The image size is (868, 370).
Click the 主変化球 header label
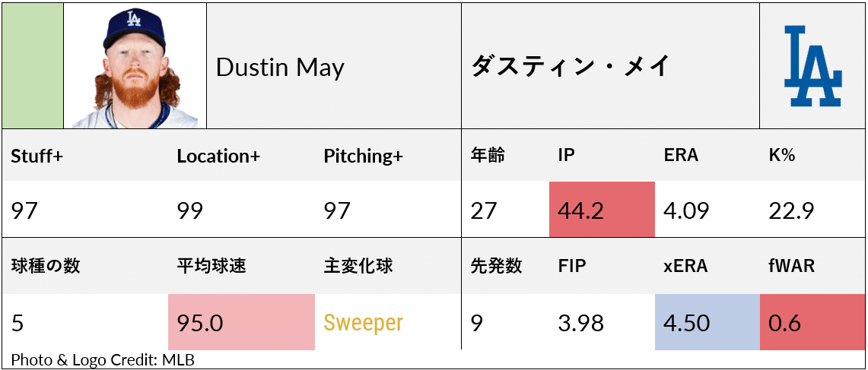pyautogui.click(x=358, y=266)
